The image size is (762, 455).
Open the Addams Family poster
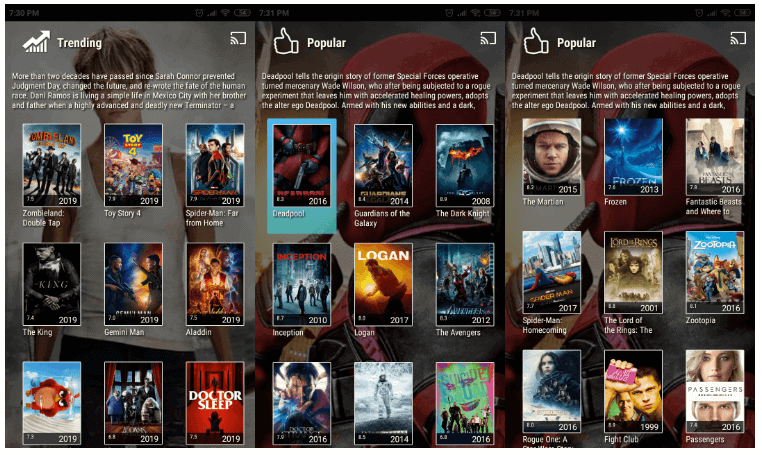click(x=133, y=403)
